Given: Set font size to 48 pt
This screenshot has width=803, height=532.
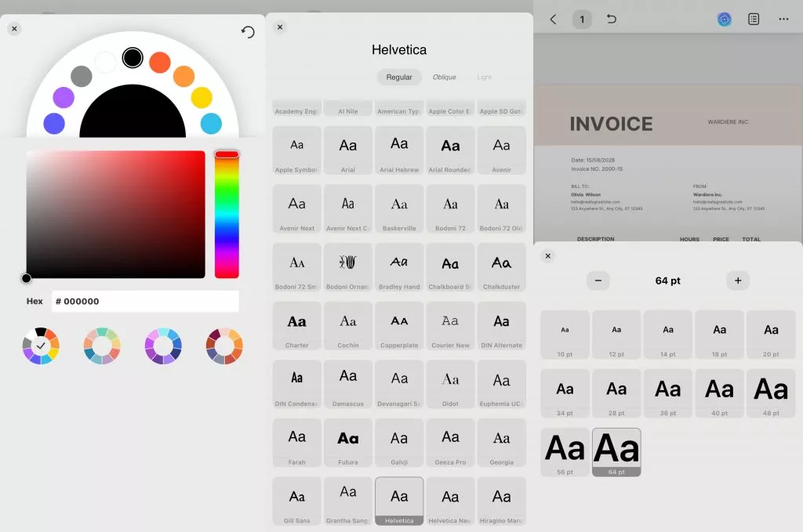Looking at the screenshot, I should pos(771,393).
